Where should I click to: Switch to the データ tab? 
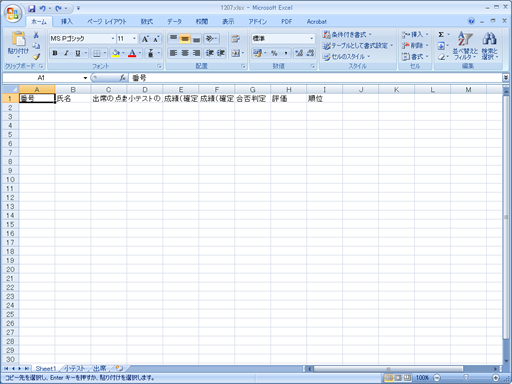[174, 22]
